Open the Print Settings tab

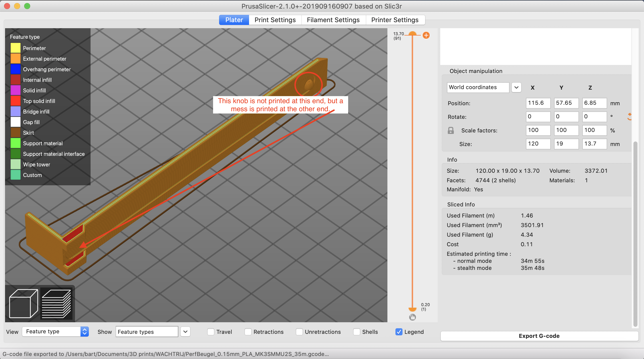(275, 20)
